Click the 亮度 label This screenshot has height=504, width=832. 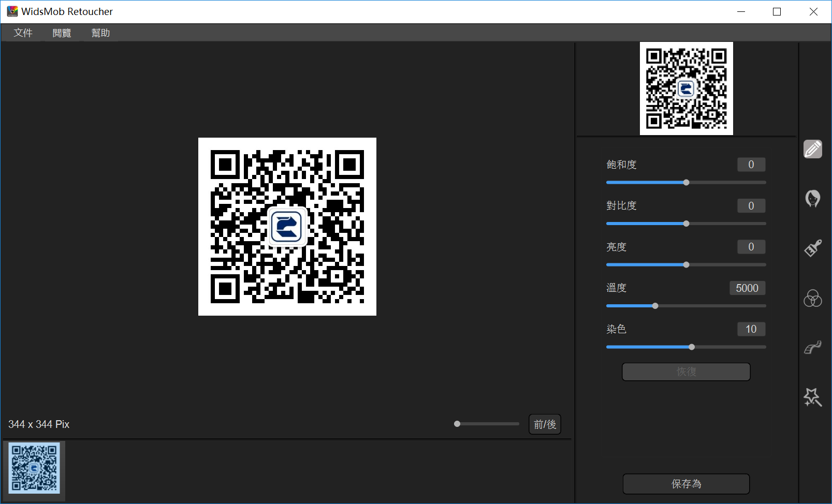pyautogui.click(x=616, y=247)
